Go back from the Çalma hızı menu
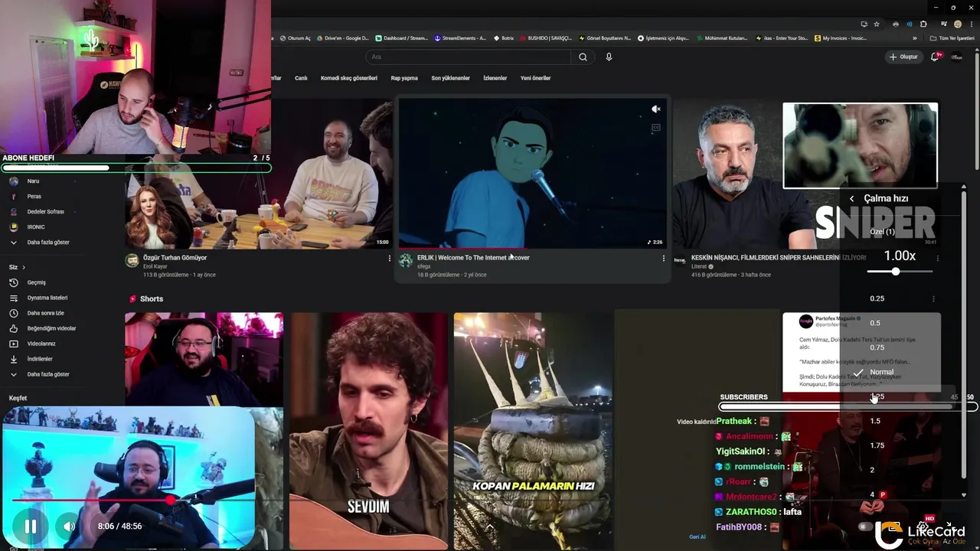 coord(851,198)
